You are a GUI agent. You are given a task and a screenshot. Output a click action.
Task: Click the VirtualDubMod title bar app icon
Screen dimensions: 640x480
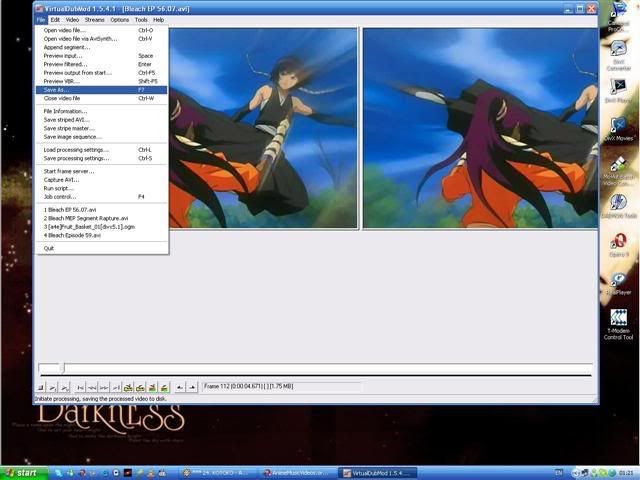point(39,8)
